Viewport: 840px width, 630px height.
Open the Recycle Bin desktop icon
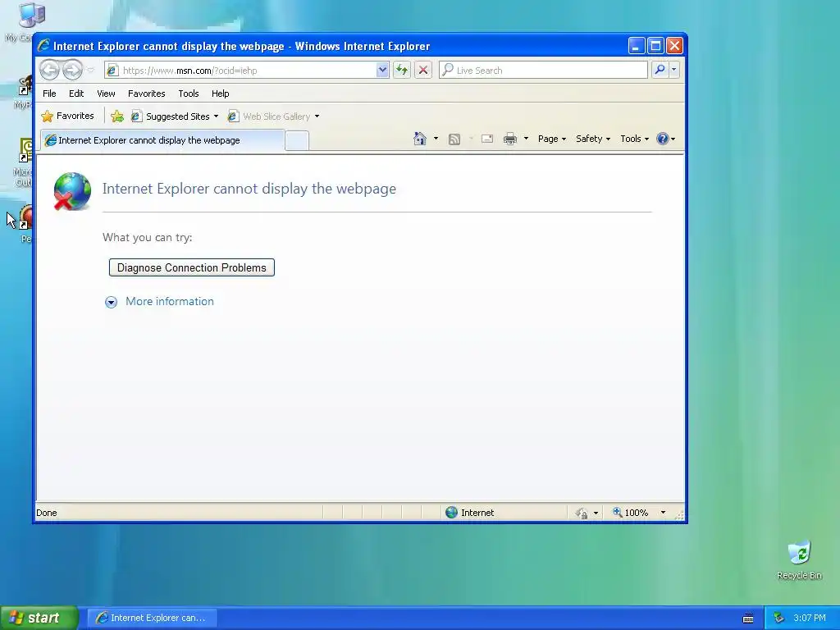point(799,560)
